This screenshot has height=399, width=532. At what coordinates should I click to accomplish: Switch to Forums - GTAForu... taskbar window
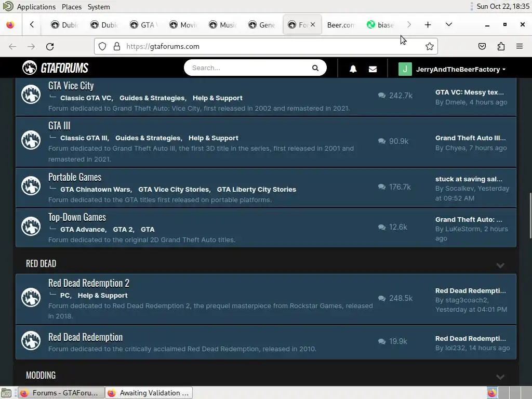61,393
